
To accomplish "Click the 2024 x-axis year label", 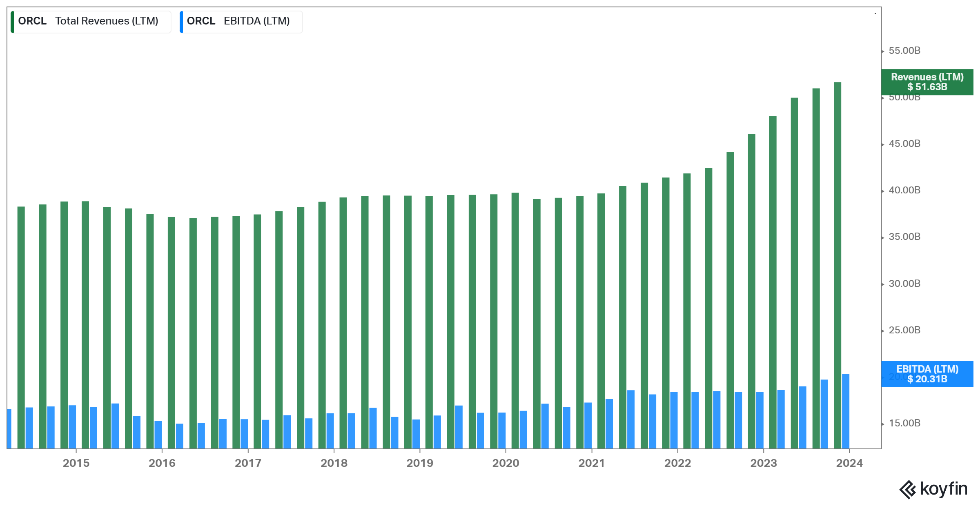I will pos(849,463).
